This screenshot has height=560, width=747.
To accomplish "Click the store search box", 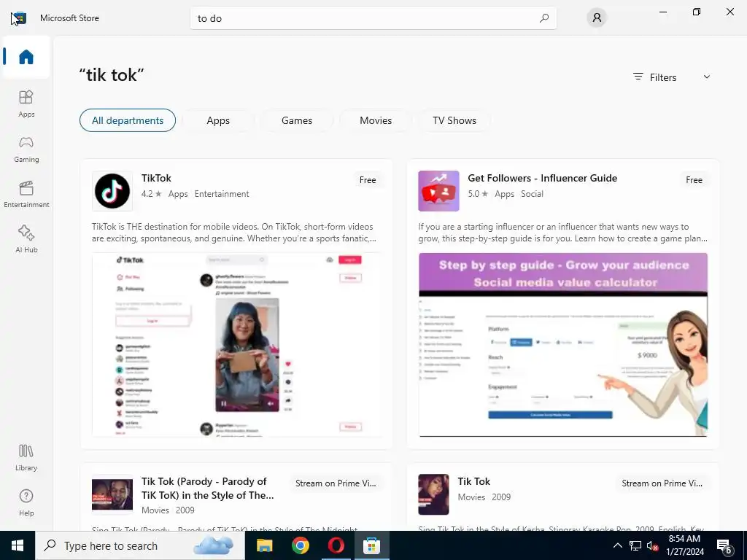I will pyautogui.click(x=373, y=18).
